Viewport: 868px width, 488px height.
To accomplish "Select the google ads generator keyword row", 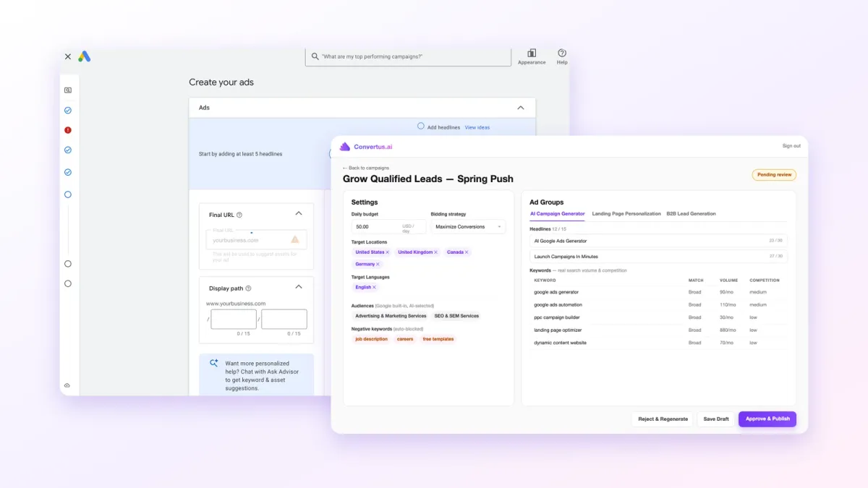I will [658, 292].
